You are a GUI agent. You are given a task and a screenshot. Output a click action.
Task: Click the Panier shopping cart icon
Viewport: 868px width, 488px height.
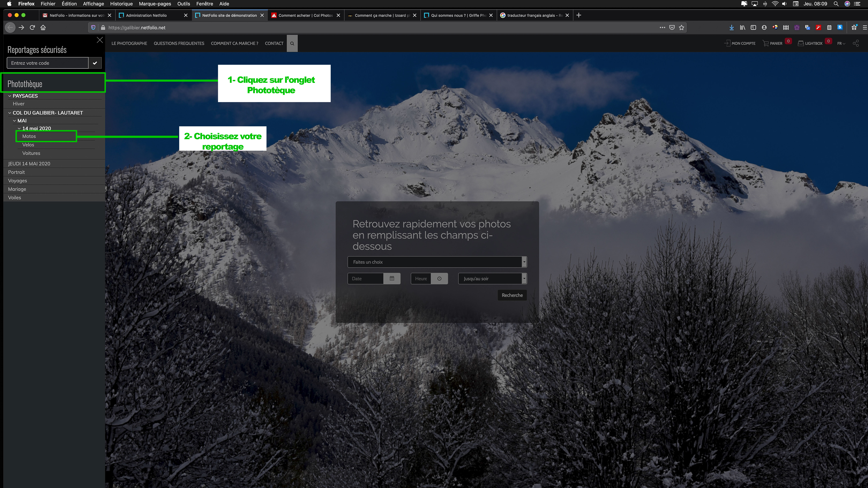pyautogui.click(x=766, y=43)
